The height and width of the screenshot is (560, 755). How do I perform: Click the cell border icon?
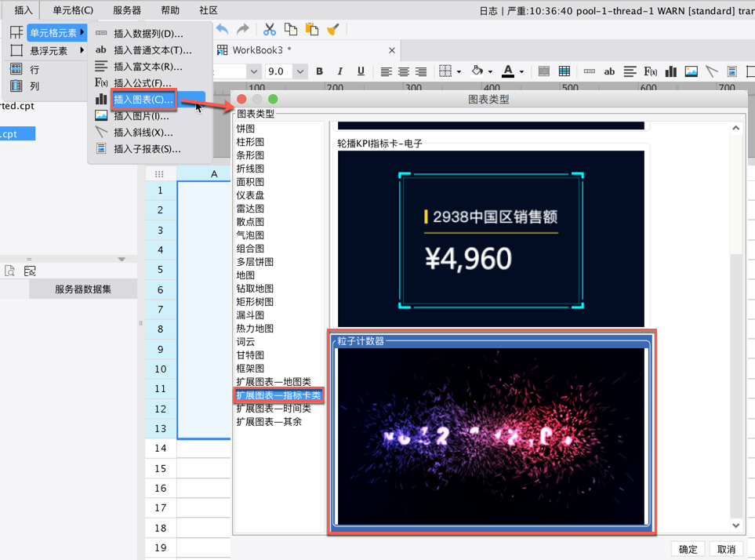pyautogui.click(x=445, y=71)
